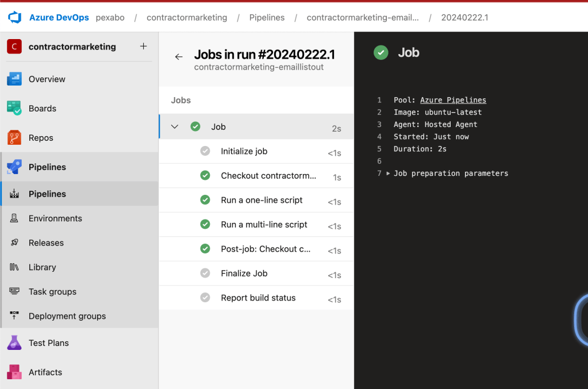Open Run a one-line script step
Screen dimensions: 588x389
coord(256,200)
